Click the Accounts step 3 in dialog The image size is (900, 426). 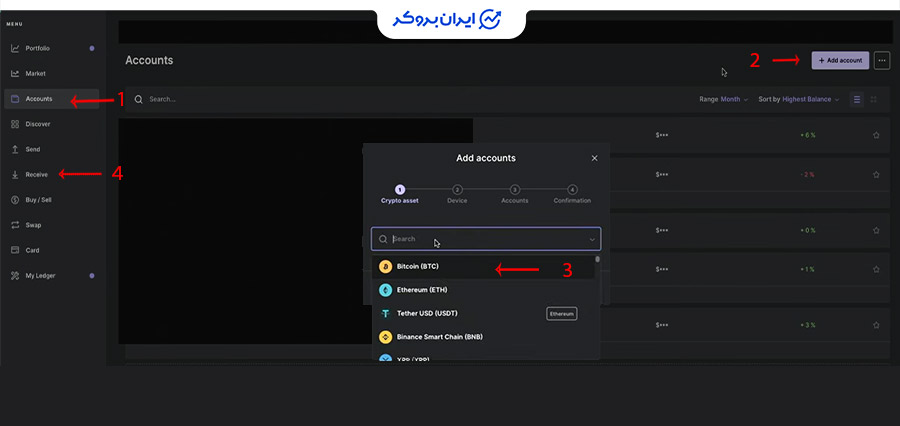[x=515, y=194]
